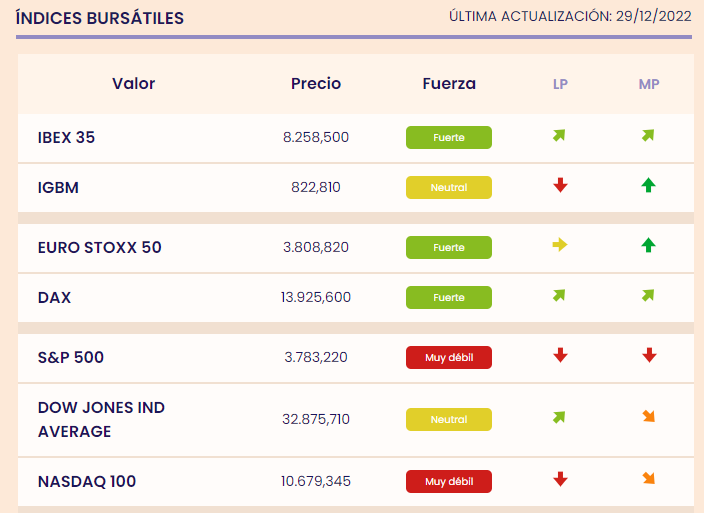Click IGBM red down arrow in LP column

pyautogui.click(x=560, y=185)
